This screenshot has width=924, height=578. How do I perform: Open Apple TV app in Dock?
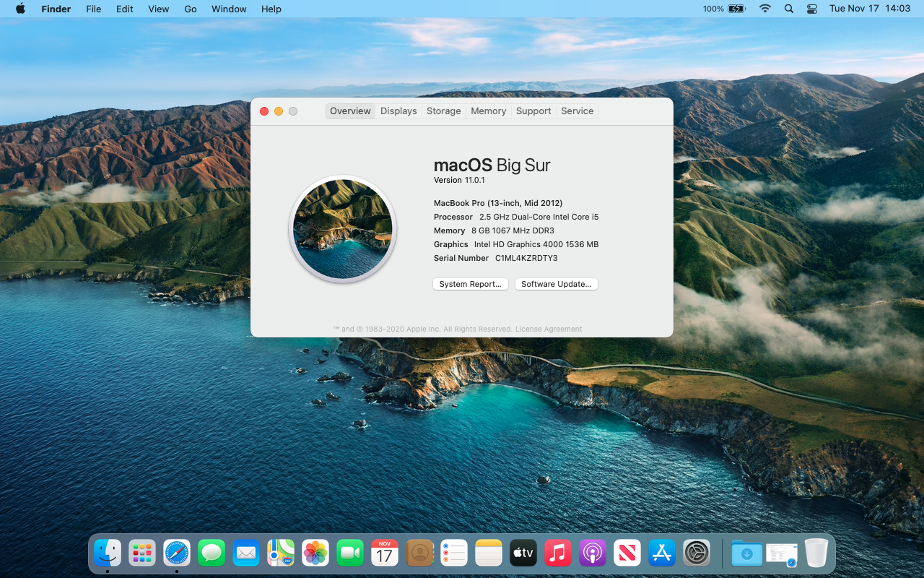[523, 553]
